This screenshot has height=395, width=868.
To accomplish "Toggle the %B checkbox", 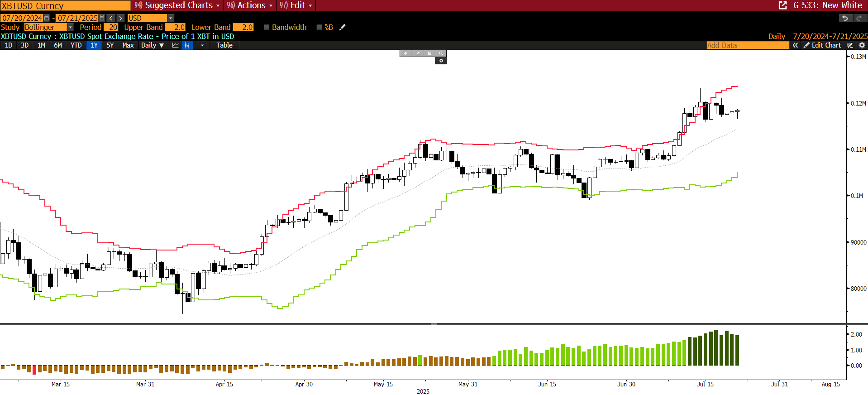I will (319, 27).
